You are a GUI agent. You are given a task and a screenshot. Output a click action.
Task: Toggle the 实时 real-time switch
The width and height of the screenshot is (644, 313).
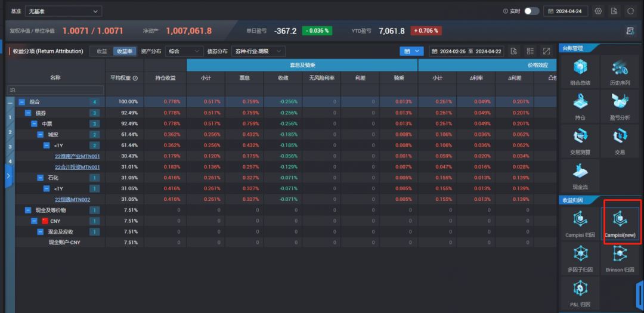(x=531, y=11)
